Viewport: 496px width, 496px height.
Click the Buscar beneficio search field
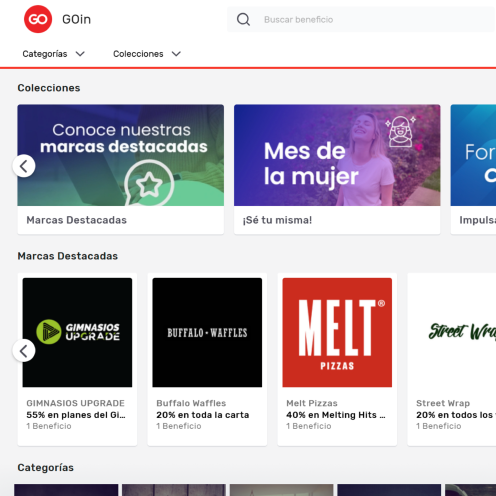[361, 19]
